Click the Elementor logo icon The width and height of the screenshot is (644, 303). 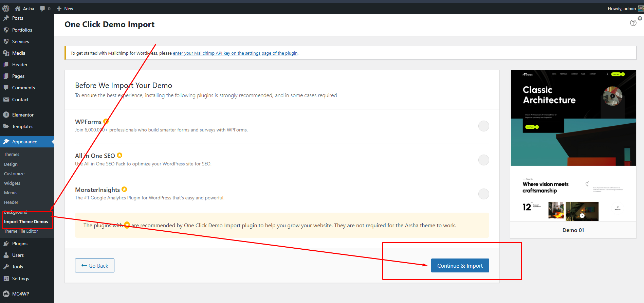(x=6, y=115)
